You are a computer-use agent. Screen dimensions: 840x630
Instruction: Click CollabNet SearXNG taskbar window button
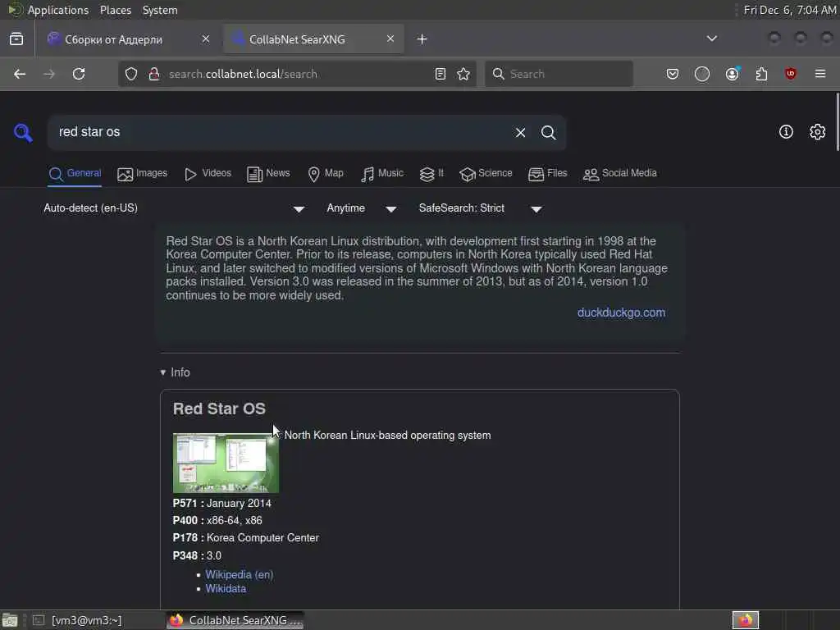coord(235,620)
